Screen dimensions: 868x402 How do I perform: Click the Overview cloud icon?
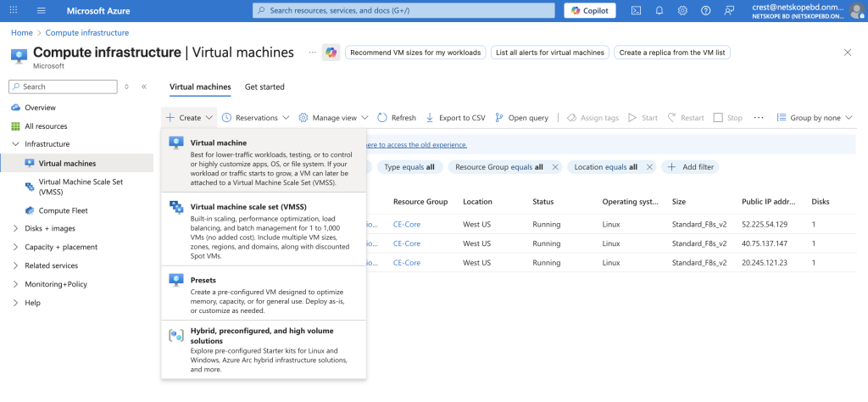15,108
